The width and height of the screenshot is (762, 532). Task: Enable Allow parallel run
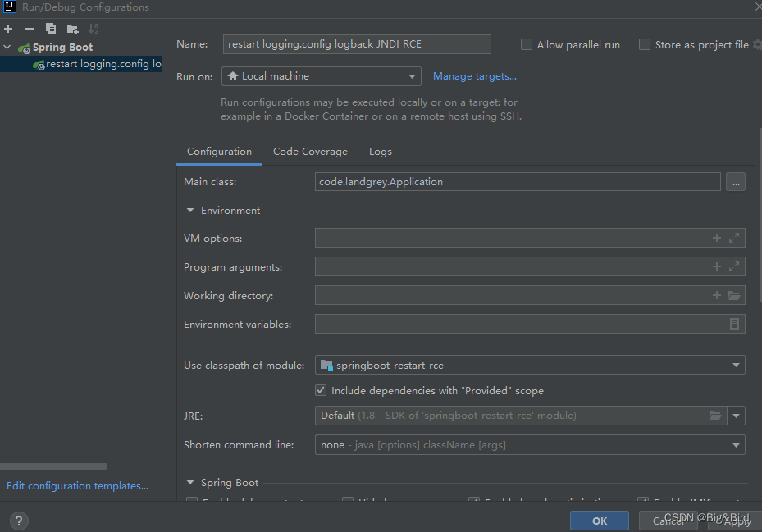pyautogui.click(x=525, y=44)
